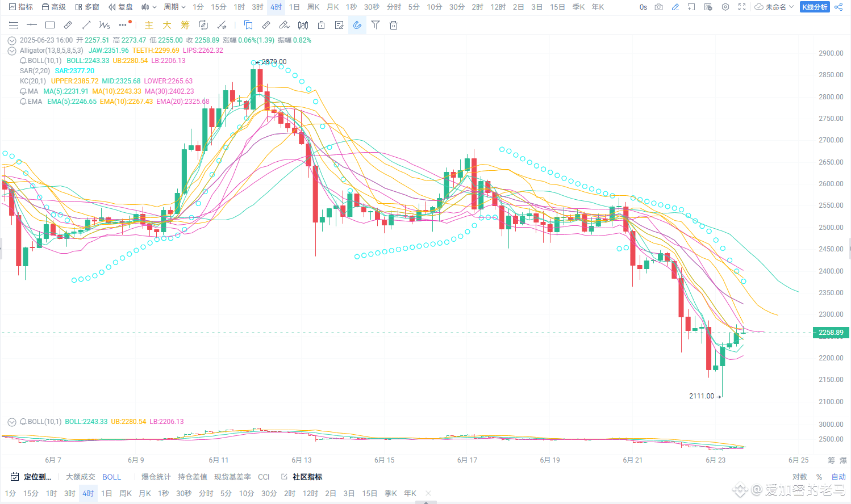The image size is (851, 504).
Task: Select the 1日 timeframe in top bar
Action: pos(294,7)
